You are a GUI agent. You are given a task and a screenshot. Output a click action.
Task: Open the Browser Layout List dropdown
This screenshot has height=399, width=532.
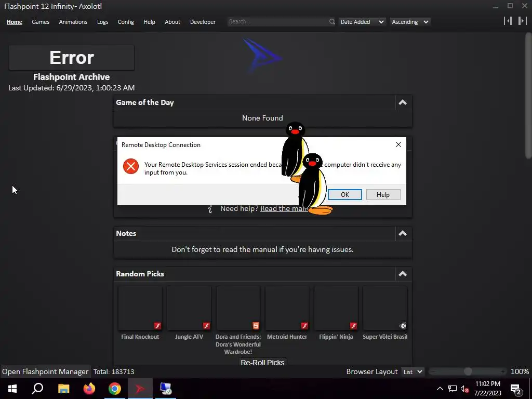click(x=413, y=372)
